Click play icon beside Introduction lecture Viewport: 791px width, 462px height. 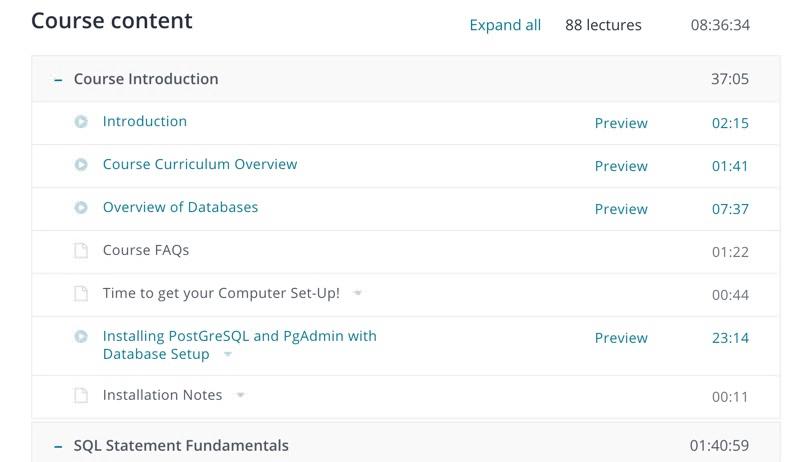[81, 122]
